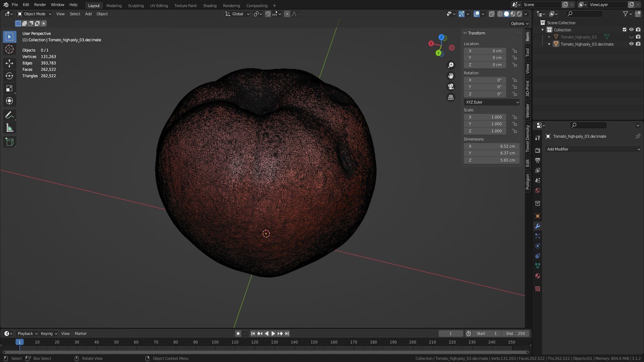Choose the Transform tool
Image resolution: width=644 pixels, height=362 pixels.
tap(9, 101)
